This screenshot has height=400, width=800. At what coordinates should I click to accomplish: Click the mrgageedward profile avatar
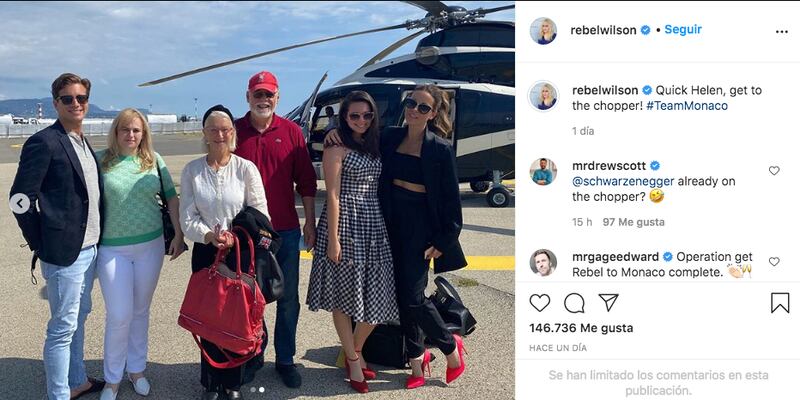pyautogui.click(x=543, y=262)
